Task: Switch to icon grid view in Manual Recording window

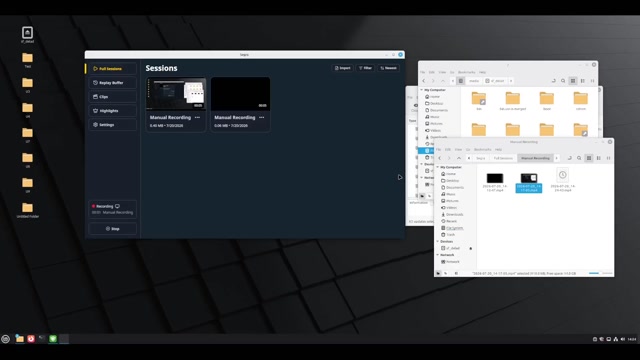Action: click(x=589, y=158)
